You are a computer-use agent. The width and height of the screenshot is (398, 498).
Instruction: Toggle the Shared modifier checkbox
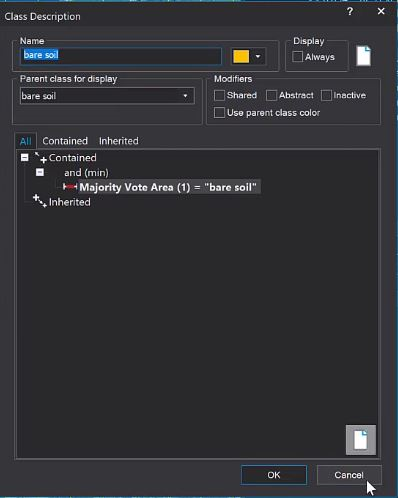[219, 95]
